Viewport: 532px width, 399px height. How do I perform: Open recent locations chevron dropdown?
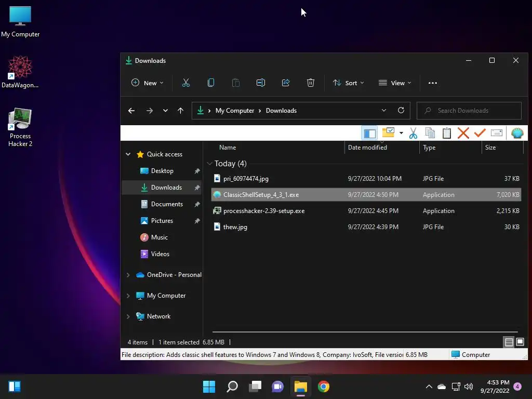pos(165,111)
